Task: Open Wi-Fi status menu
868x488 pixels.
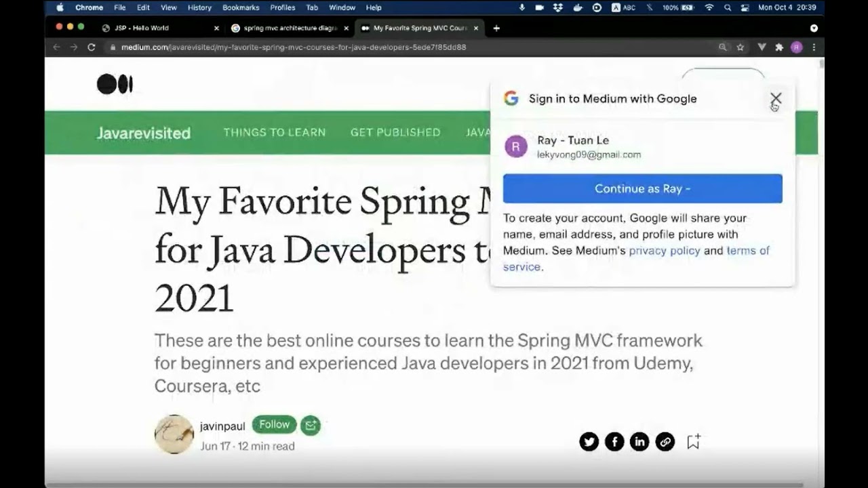Action: point(709,7)
